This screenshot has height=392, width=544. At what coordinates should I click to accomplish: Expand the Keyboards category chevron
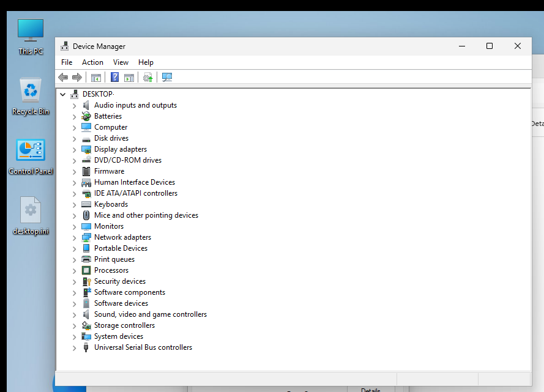[74, 205]
